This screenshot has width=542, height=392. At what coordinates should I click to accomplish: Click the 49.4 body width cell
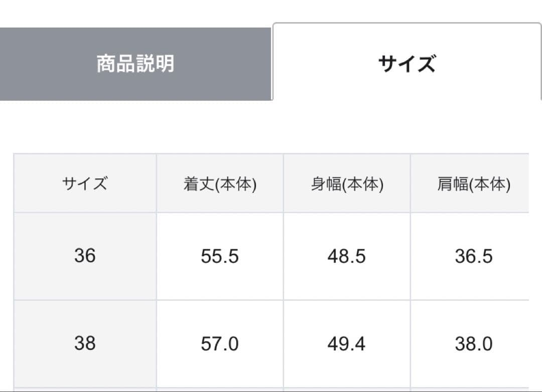tap(347, 344)
